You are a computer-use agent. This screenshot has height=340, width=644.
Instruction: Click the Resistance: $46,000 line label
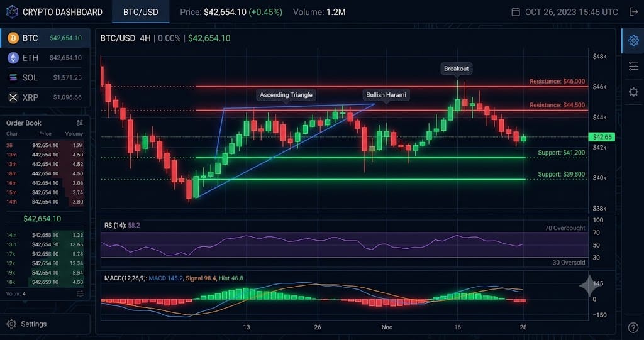click(x=557, y=81)
